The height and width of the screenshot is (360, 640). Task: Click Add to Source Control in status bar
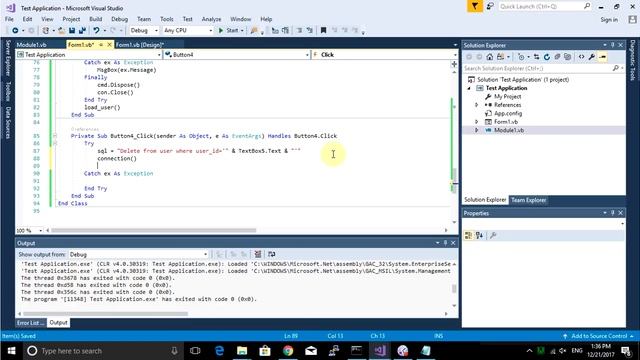pyautogui.click(x=599, y=336)
